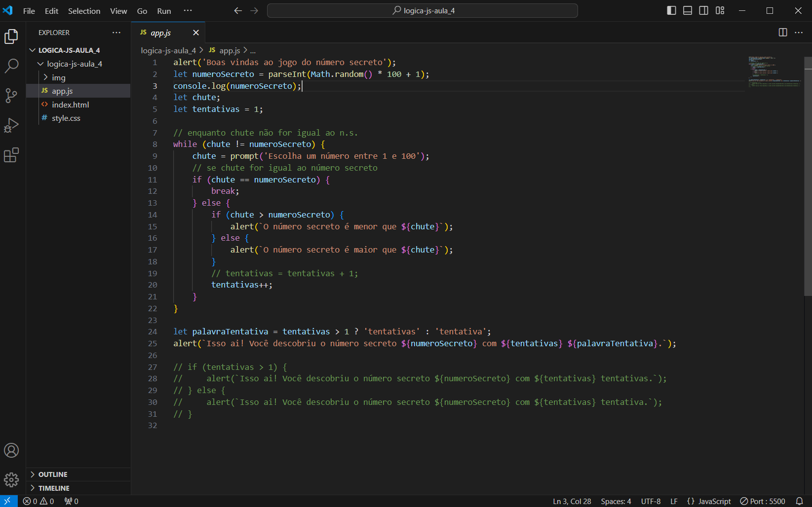
Task: Toggle the primary side bar layout icon
Action: click(x=671, y=11)
